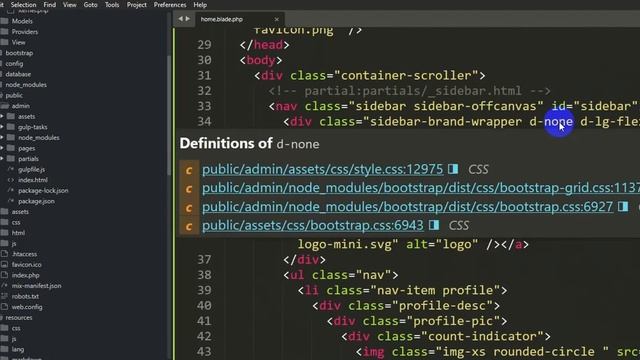Open bootstrap.css:6943 in split view icon
640x360 pixels.
[x=434, y=225]
